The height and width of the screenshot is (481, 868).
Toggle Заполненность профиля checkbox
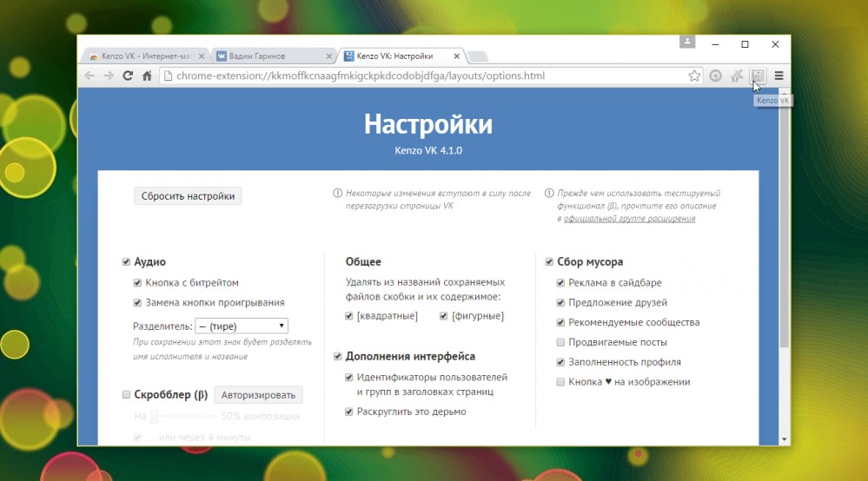(560, 362)
